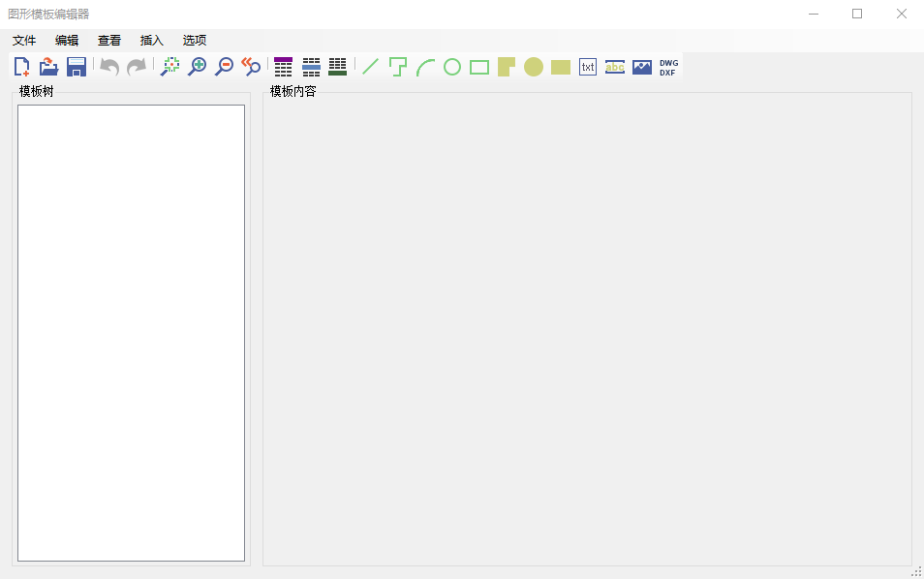
Task: Import a DWG DXF drawing
Action: coord(669,67)
